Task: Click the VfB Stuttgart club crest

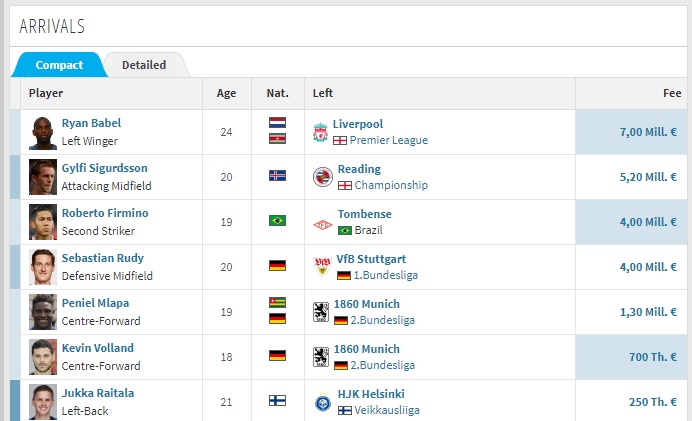Action: tap(321, 267)
